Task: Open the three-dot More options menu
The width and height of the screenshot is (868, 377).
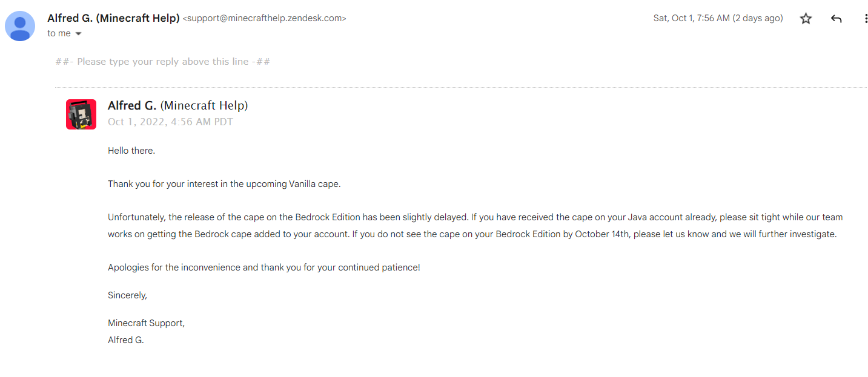Action: [866, 19]
